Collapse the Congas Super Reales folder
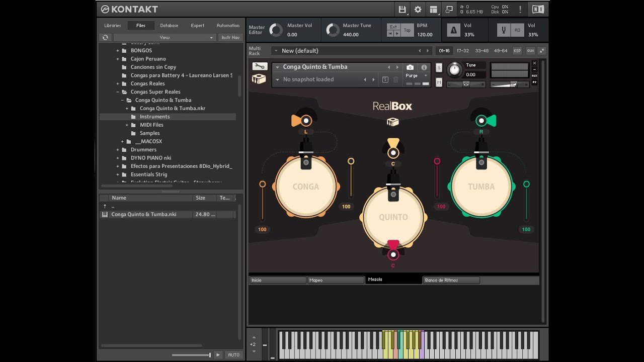The width and height of the screenshot is (644, 362). [x=118, y=92]
